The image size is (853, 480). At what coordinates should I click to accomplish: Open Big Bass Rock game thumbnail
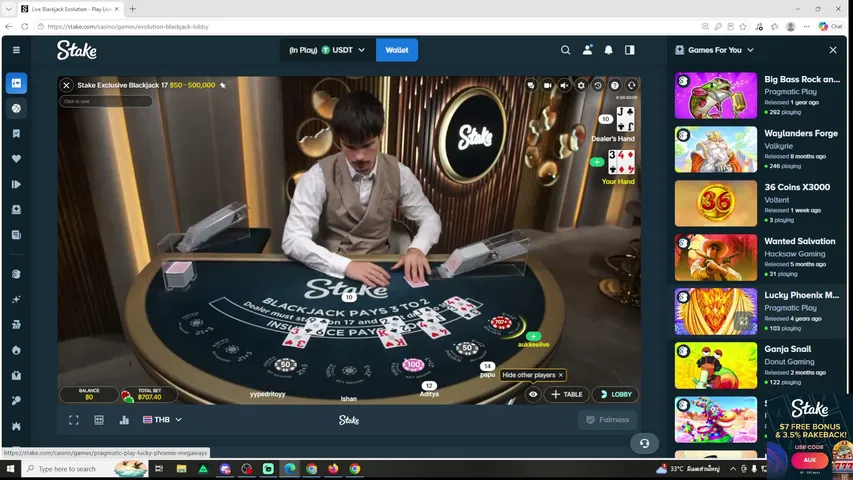point(716,95)
